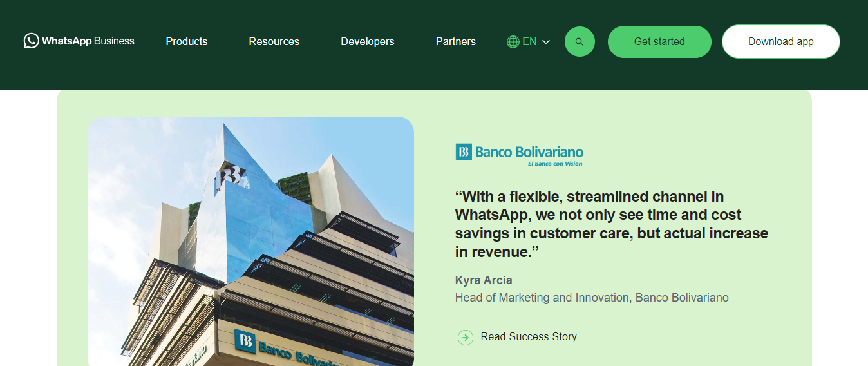Expand the EN language dropdown chevron

tap(546, 42)
